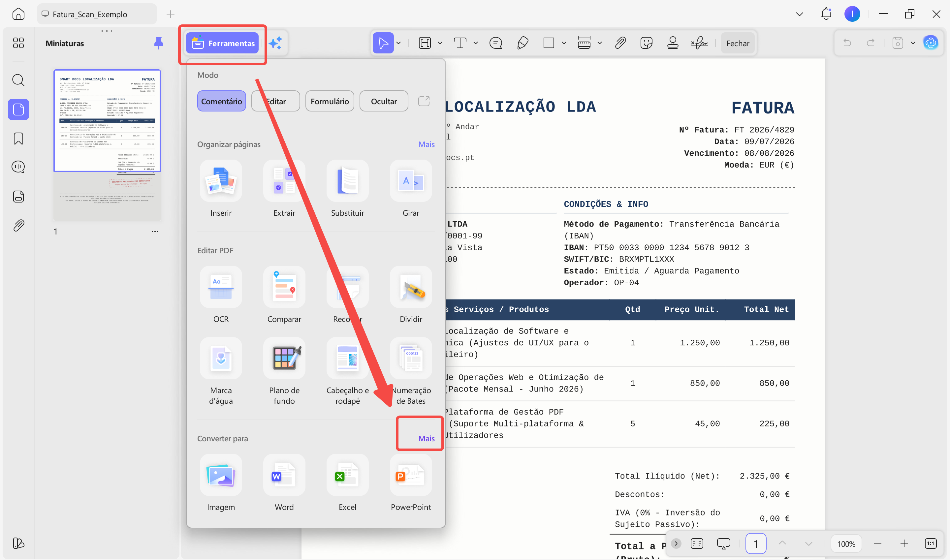This screenshot has height=560, width=950.
Task: Select the page Thumbnails sidebar icon
Action: coord(18,109)
